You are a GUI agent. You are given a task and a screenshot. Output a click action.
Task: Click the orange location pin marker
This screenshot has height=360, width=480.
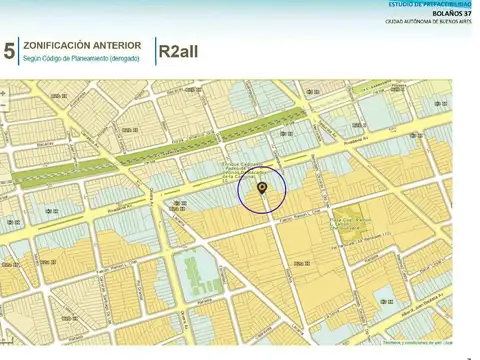(262, 189)
